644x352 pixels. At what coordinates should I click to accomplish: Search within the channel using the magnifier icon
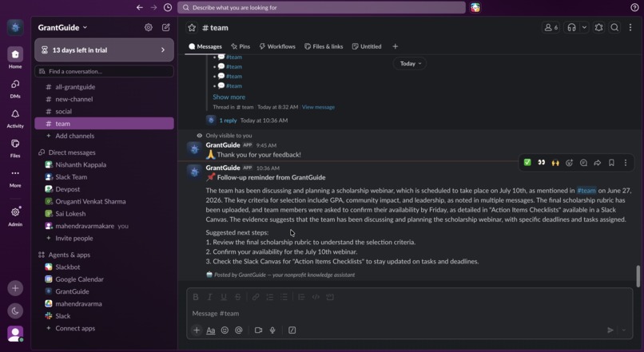pos(614,27)
